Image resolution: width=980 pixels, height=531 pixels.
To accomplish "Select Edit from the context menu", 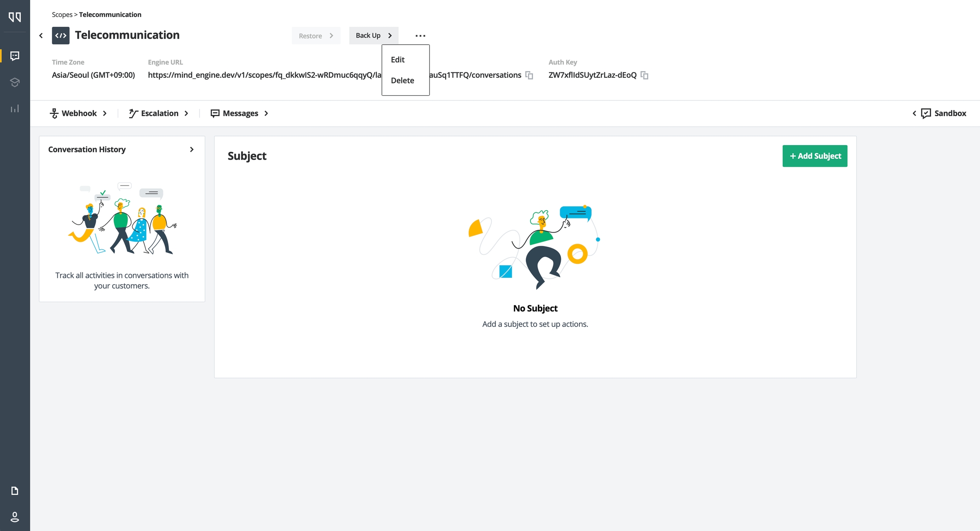I will [398, 60].
